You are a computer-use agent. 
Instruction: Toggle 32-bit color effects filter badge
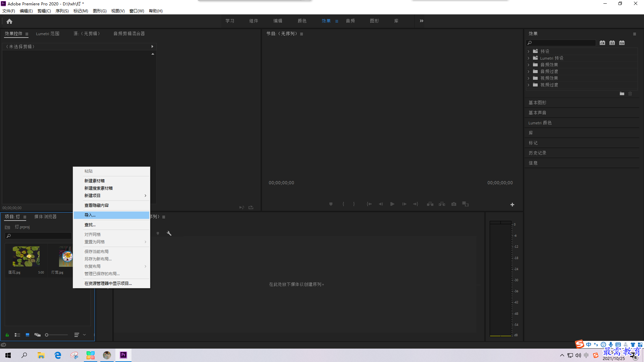[x=612, y=43]
